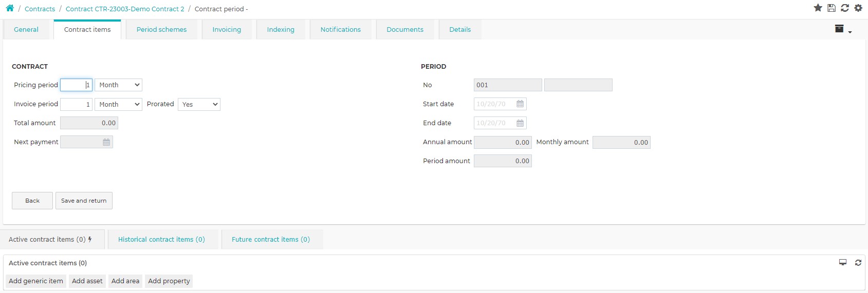The width and height of the screenshot is (868, 293).
Task: Switch to the General tab
Action: (26, 30)
